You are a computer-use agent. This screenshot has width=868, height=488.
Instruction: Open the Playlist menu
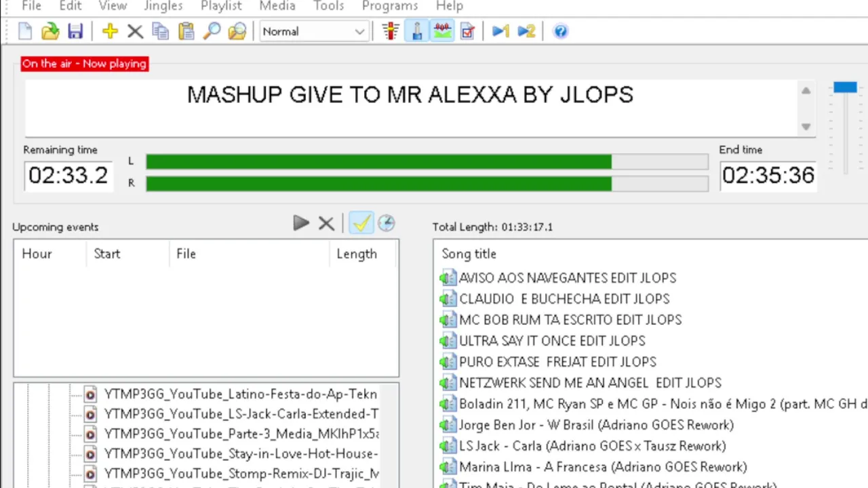[221, 6]
